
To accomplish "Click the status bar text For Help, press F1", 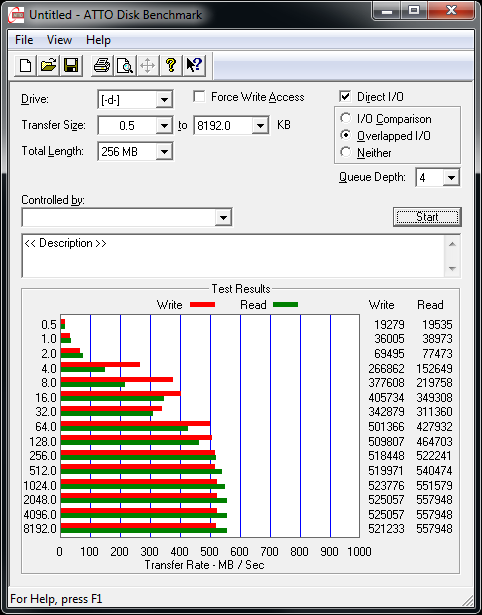I will (x=56, y=599).
